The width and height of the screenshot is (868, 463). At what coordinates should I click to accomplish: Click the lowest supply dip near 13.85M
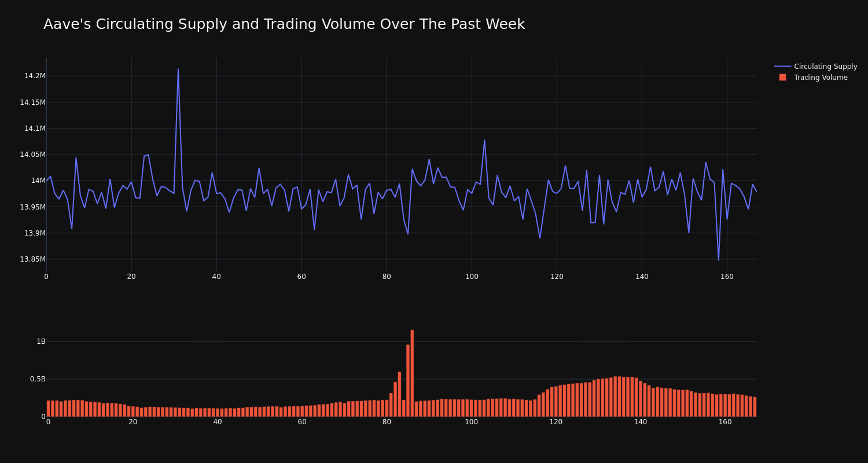pos(719,260)
